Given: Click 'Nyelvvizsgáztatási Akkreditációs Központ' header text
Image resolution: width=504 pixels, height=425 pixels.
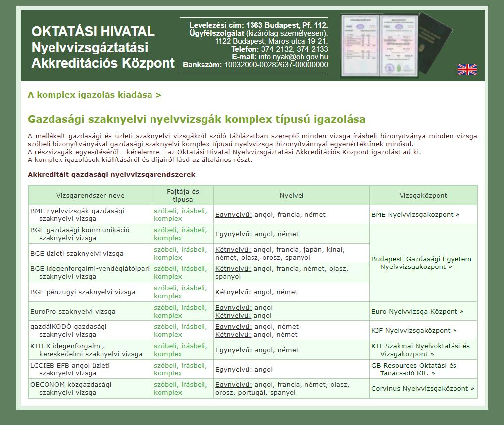Looking at the screenshot, I should click(103, 55).
